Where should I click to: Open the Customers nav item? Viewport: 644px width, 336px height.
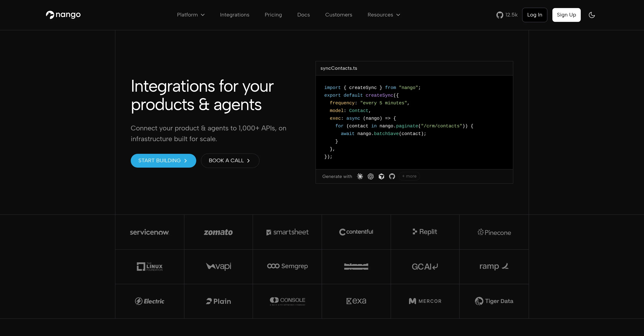[338, 15]
